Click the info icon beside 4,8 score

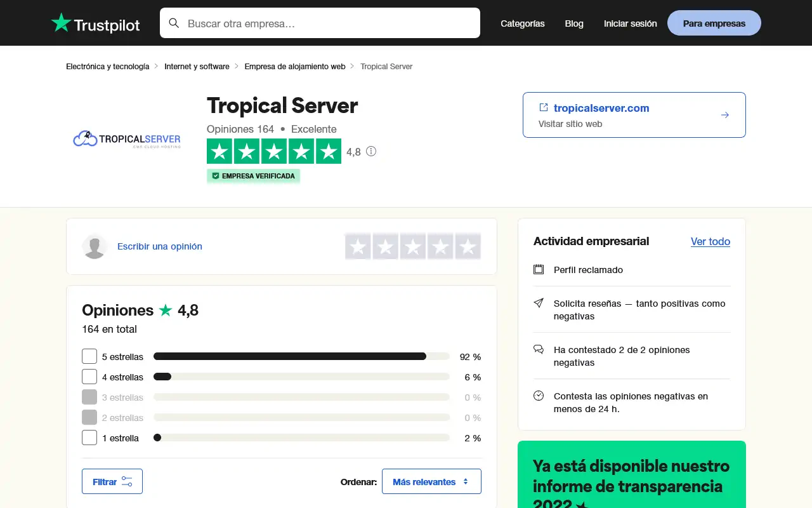(371, 151)
